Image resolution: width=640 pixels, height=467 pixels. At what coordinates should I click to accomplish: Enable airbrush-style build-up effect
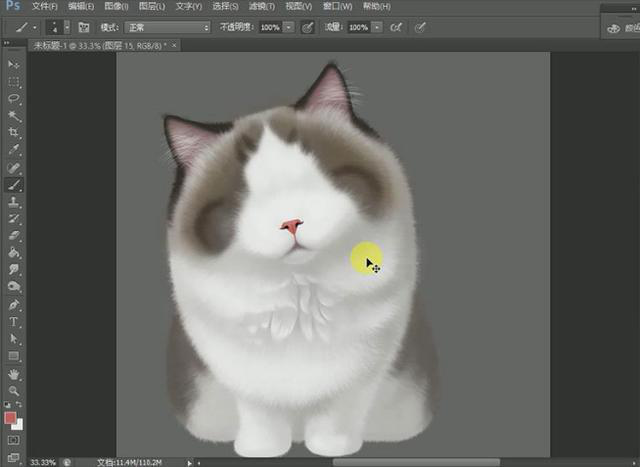[397, 28]
